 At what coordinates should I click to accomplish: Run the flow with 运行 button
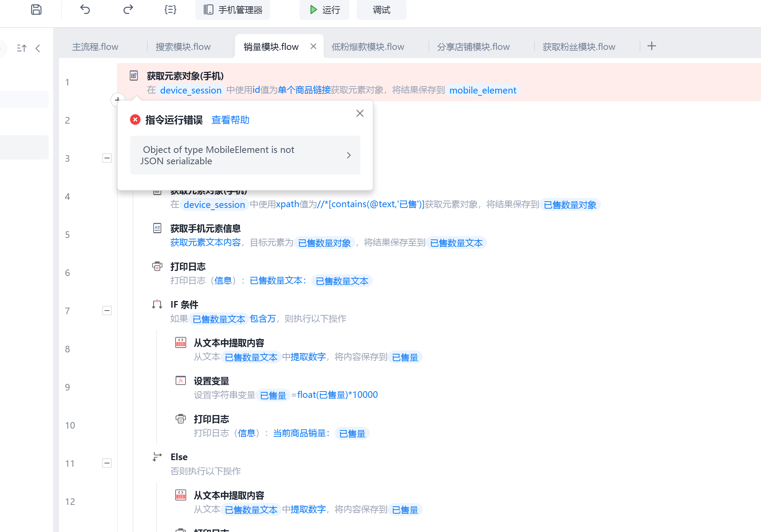324,10
